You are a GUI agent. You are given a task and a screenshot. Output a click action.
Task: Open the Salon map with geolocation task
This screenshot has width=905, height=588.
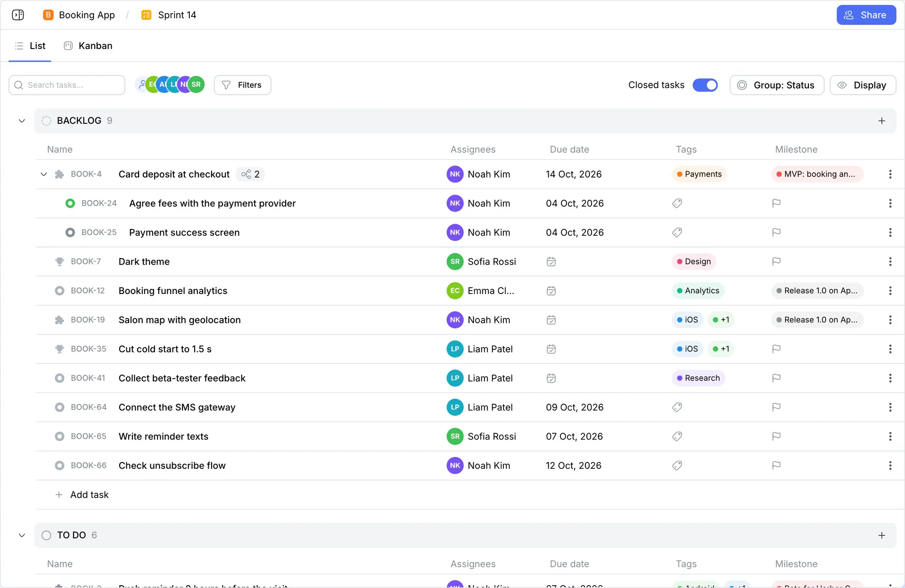[180, 320]
